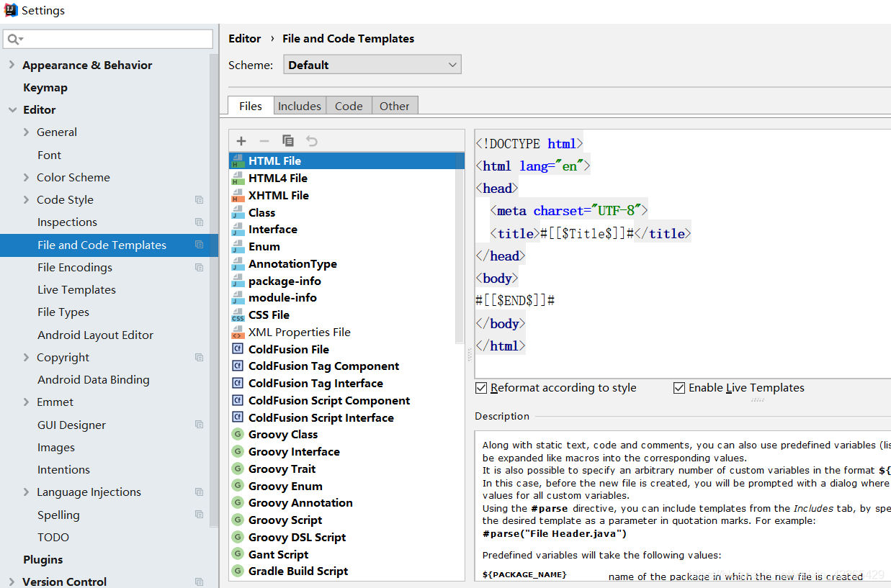
Task: Toggle Reformat according to style checkbox
Action: pos(482,388)
